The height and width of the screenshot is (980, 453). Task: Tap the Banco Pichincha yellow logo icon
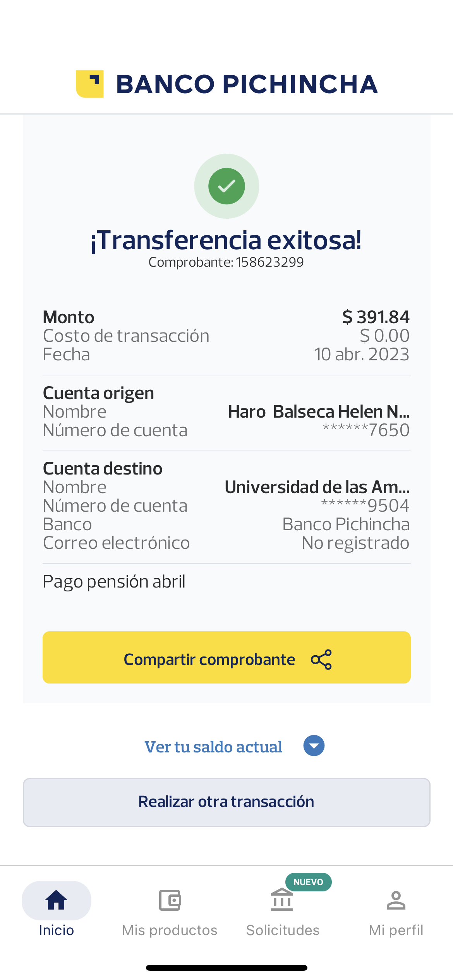[90, 84]
